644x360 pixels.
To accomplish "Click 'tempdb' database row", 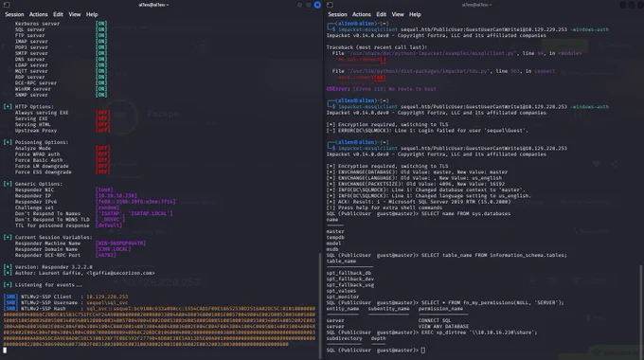I will click(x=335, y=238).
